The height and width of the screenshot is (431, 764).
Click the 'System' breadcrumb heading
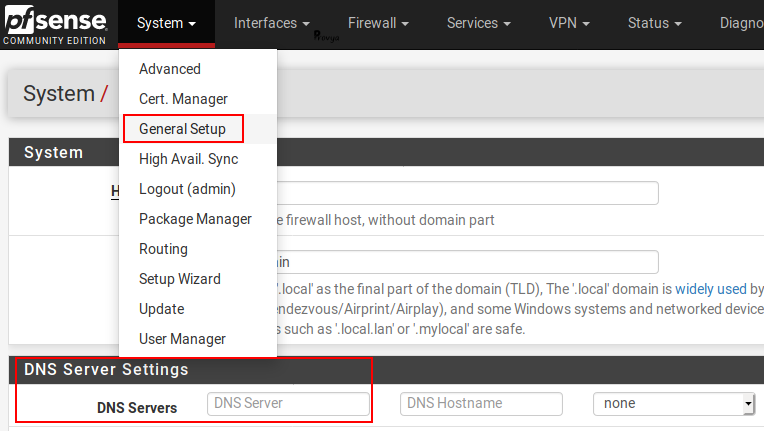click(59, 94)
